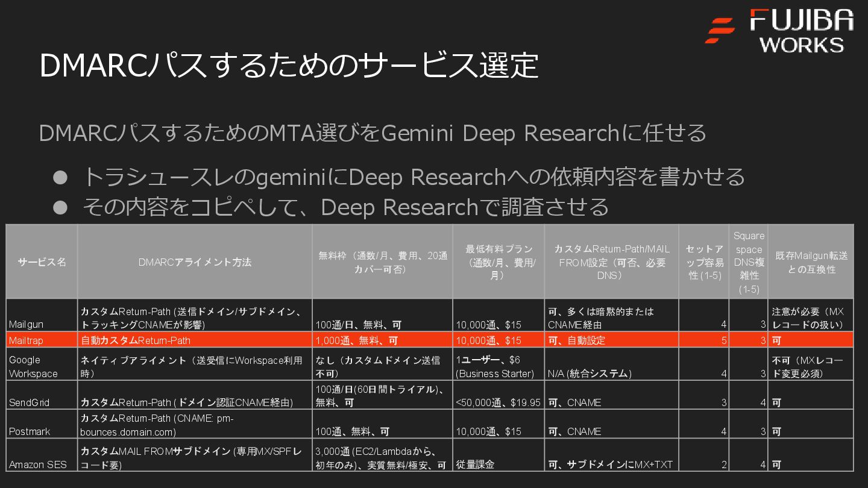
Task: Click Postmark's '100通、無料、可' cell
Action: [382, 424]
